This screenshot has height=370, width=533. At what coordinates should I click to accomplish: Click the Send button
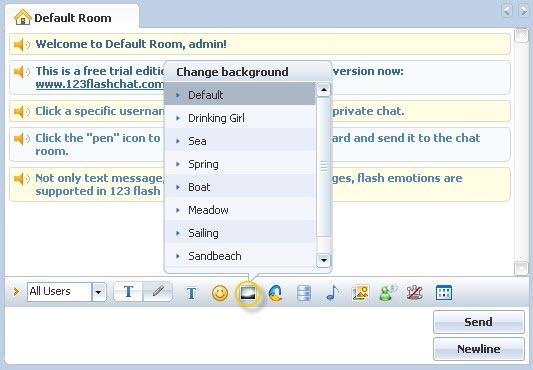point(479,322)
